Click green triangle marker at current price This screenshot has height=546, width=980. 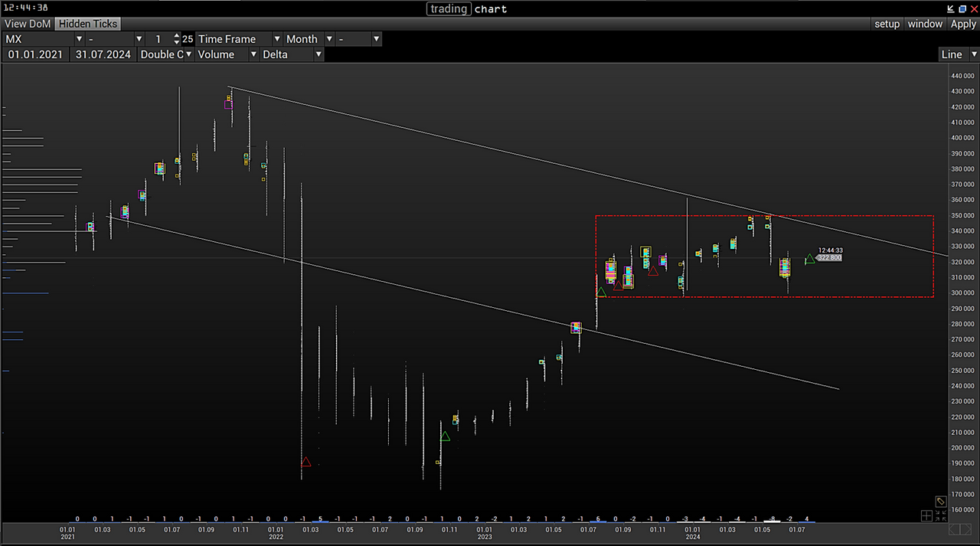point(809,259)
